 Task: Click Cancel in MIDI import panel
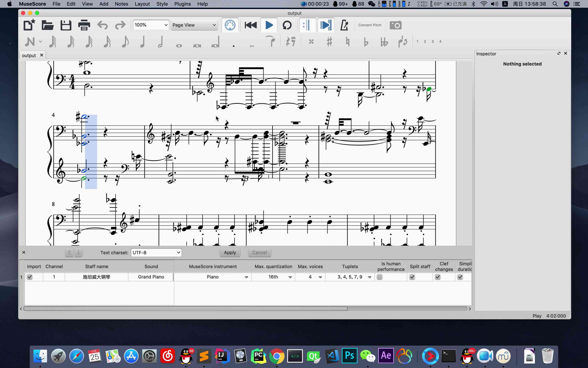coord(260,252)
